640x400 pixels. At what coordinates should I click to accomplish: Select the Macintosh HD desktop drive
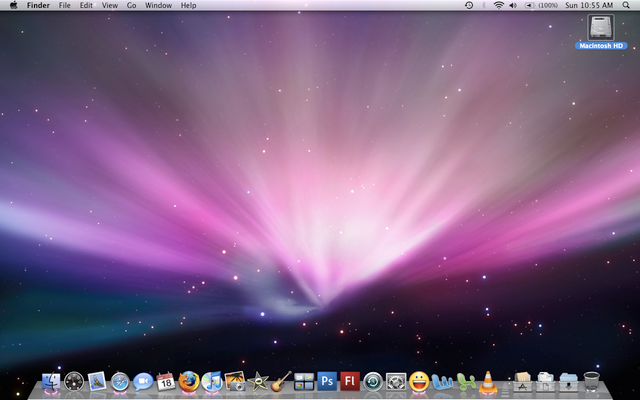click(x=600, y=27)
